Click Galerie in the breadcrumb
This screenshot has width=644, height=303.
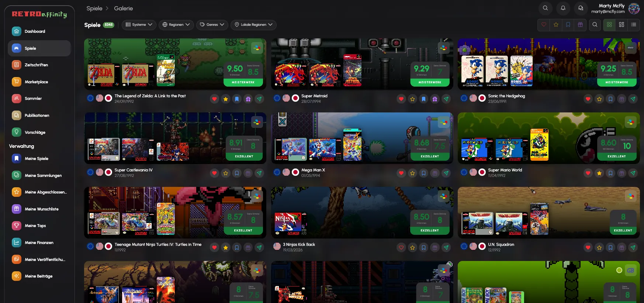click(x=124, y=8)
